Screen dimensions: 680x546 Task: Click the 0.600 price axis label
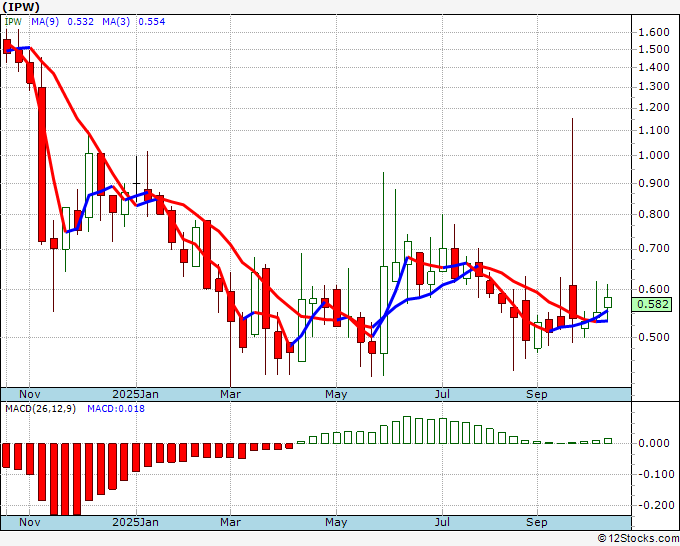(x=654, y=289)
